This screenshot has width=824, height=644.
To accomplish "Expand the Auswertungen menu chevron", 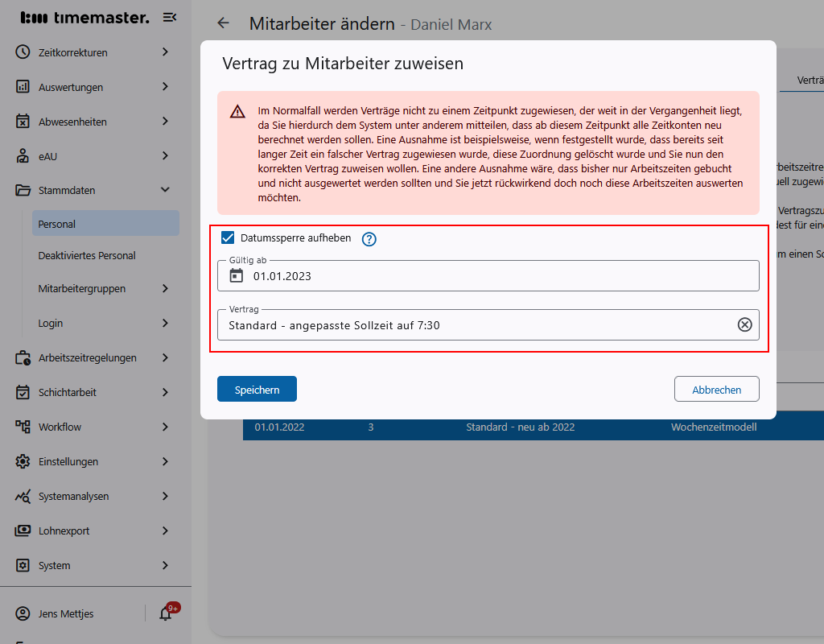I will tap(165, 87).
